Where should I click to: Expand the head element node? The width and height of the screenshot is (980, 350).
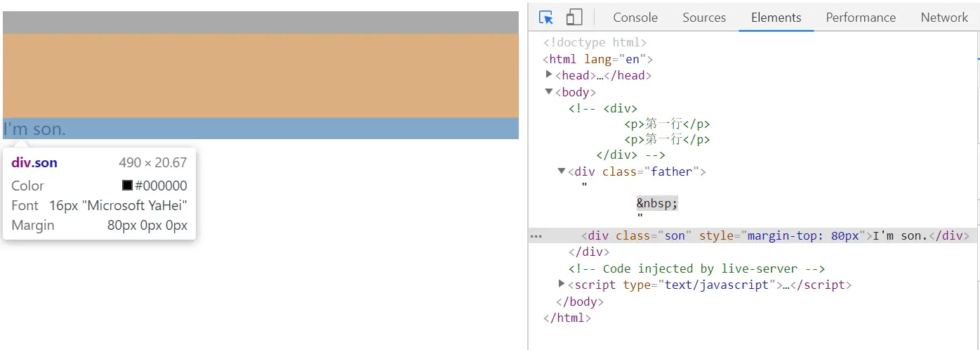(549, 74)
